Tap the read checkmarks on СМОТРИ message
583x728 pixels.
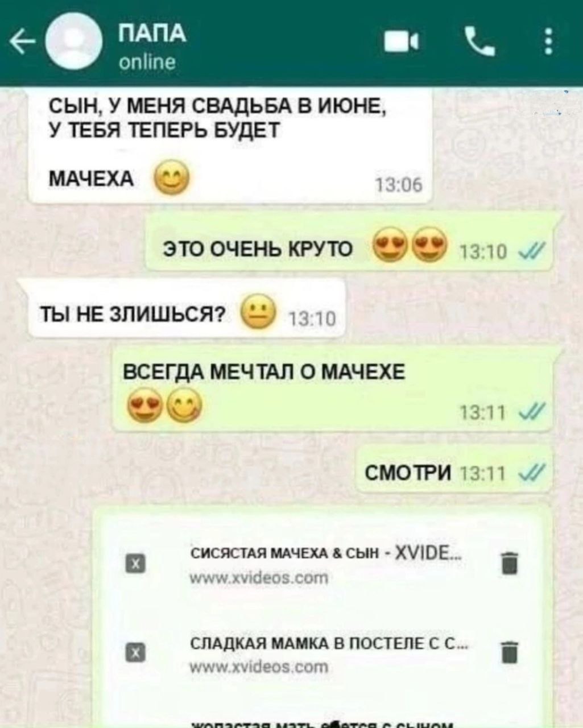(535, 471)
